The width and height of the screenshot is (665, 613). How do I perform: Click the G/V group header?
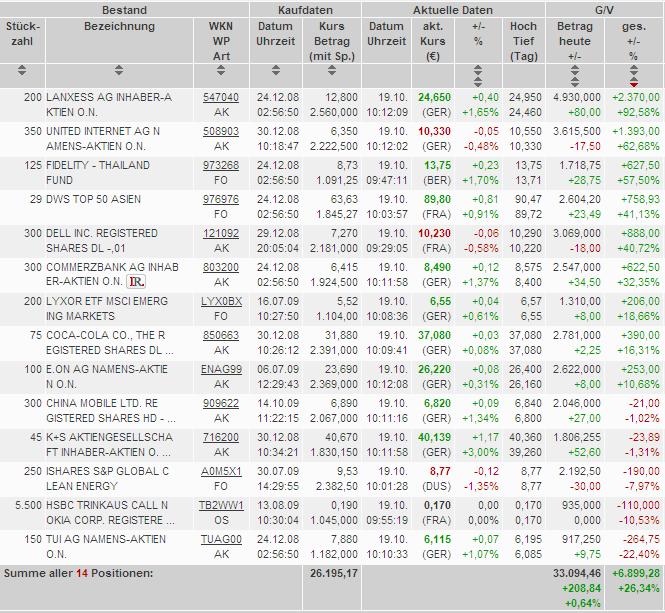pos(604,10)
